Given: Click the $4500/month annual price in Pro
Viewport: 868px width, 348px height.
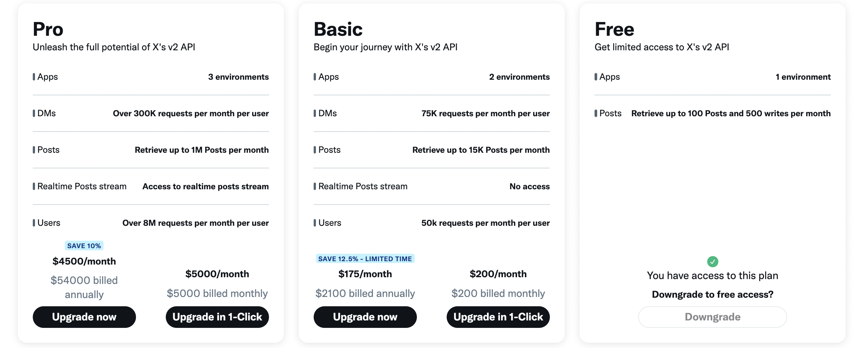Looking at the screenshot, I should pos(84,261).
